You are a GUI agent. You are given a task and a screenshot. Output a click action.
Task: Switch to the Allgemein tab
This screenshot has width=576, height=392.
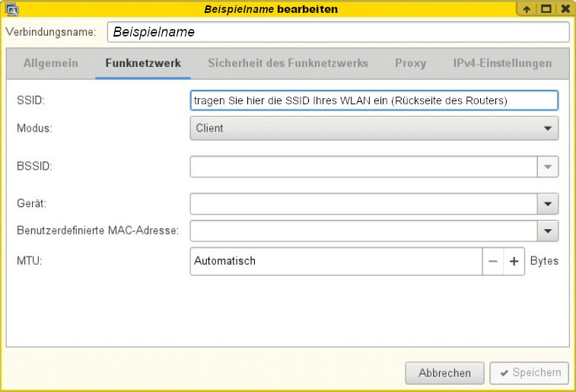coord(51,63)
